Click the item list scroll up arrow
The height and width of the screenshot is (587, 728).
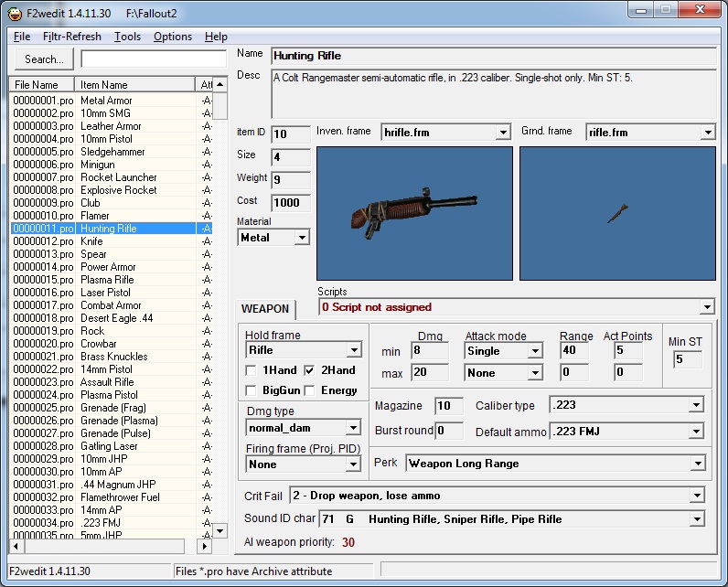pos(220,84)
